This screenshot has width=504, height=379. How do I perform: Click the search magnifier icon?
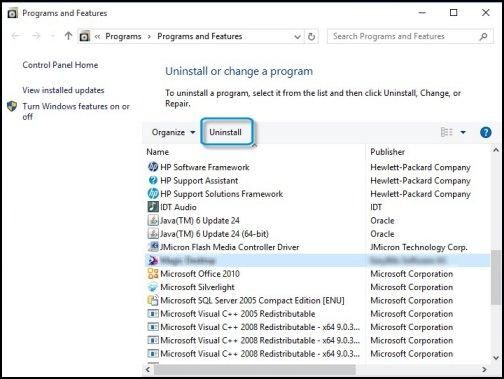point(483,36)
